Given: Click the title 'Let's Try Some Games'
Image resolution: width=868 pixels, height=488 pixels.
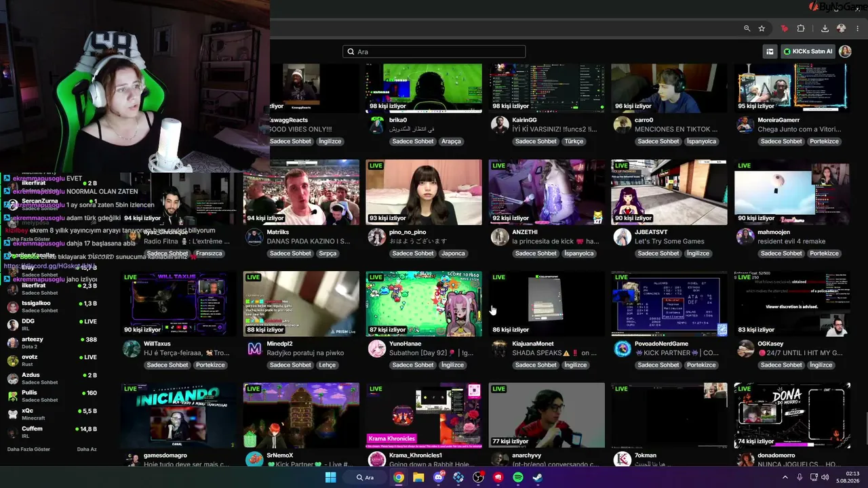Looking at the screenshot, I should (669, 241).
